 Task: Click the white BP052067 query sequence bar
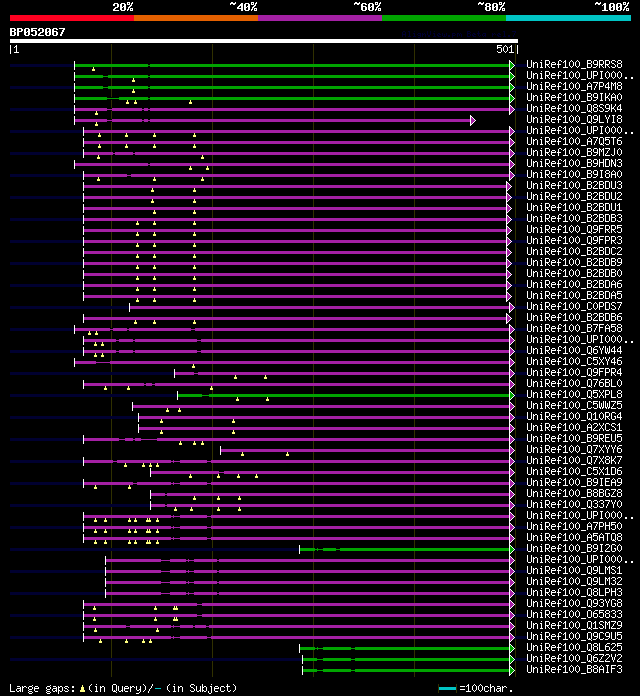point(264,41)
